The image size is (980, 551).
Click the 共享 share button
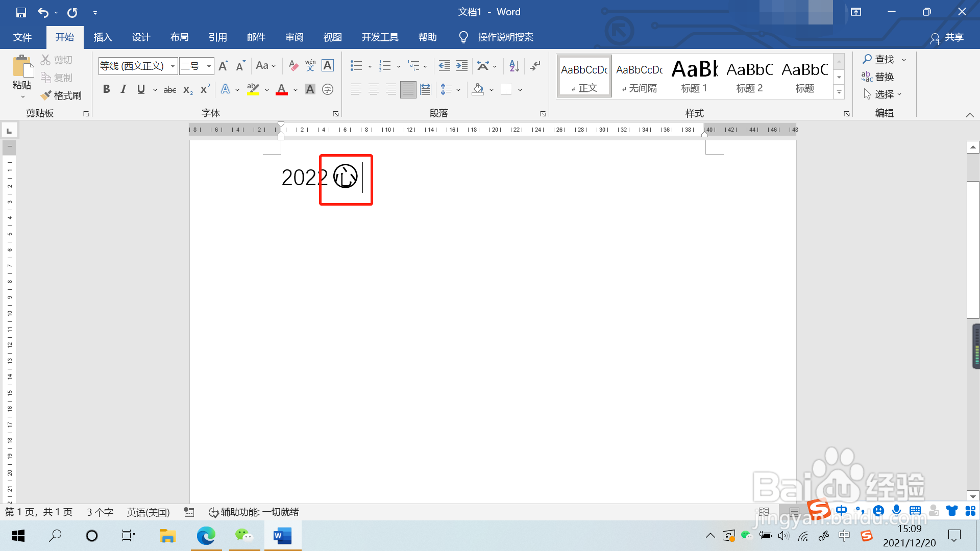[947, 38]
